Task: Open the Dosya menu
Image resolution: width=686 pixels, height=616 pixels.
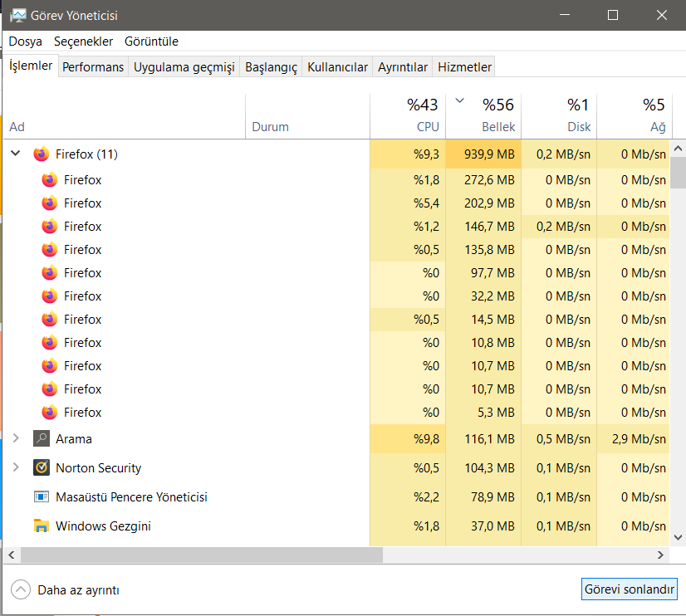Action: point(25,42)
